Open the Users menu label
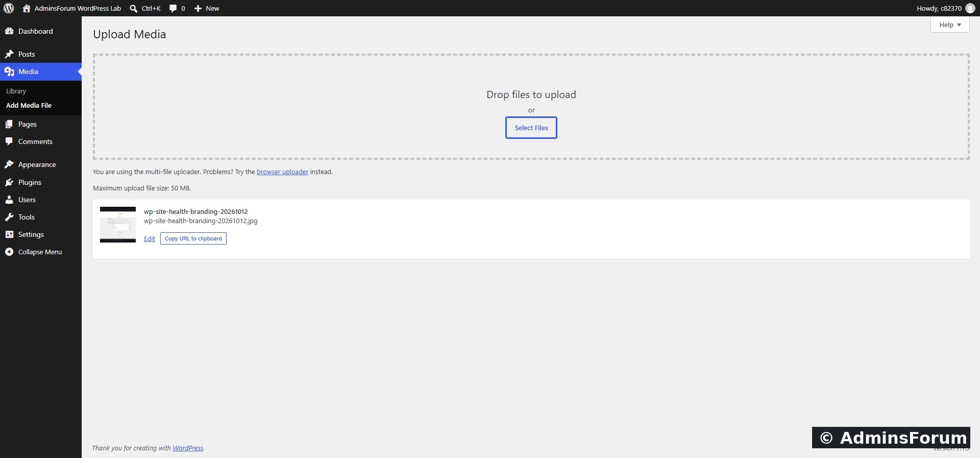Image resolution: width=980 pixels, height=458 pixels. 27,200
